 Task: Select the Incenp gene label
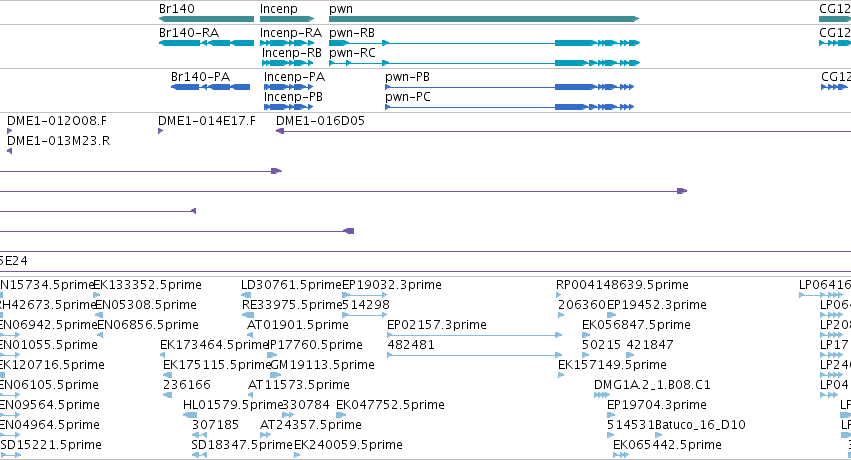pyautogui.click(x=278, y=9)
